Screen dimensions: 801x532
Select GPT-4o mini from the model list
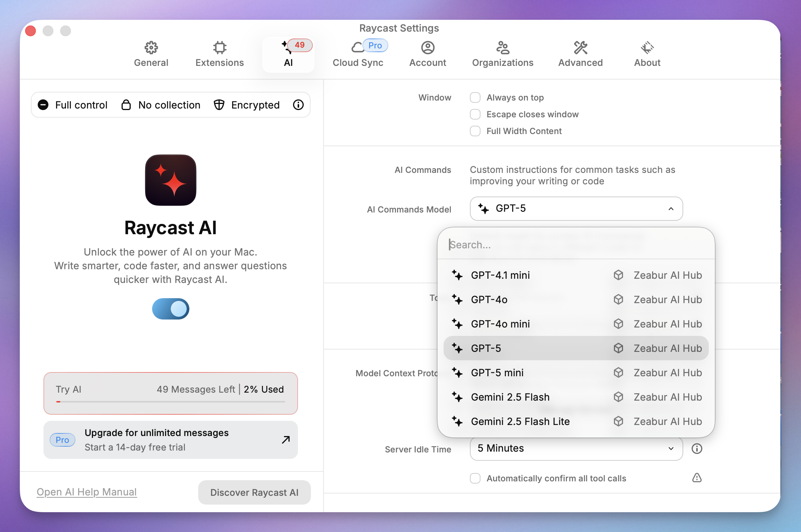pyautogui.click(x=500, y=324)
